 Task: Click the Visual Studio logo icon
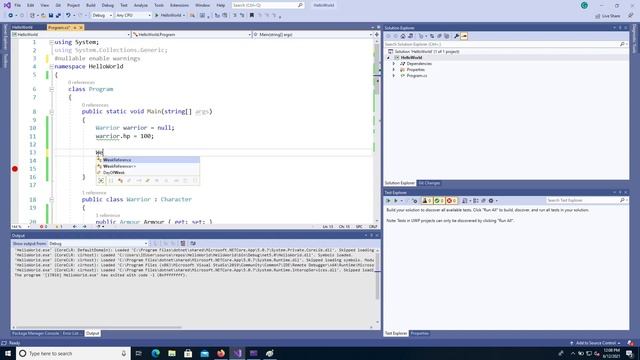pyautogui.click(x=7, y=5)
